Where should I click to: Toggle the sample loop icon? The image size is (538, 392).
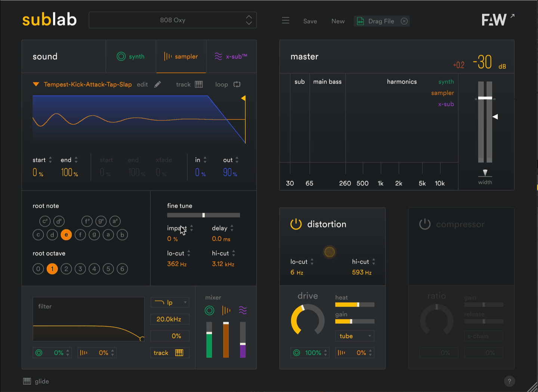(237, 84)
